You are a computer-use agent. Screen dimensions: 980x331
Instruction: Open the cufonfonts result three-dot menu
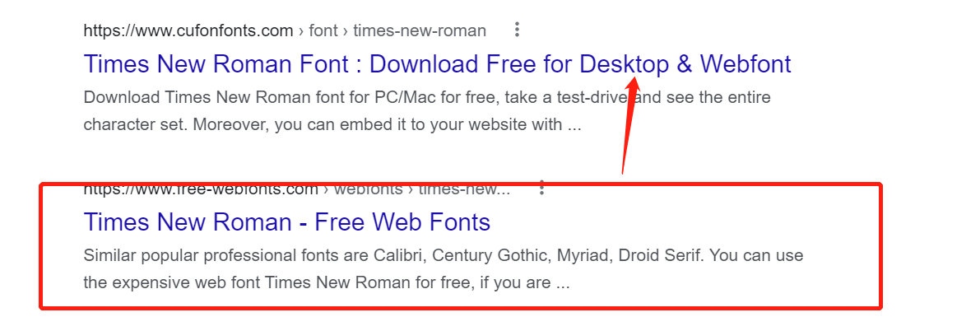pyautogui.click(x=517, y=30)
